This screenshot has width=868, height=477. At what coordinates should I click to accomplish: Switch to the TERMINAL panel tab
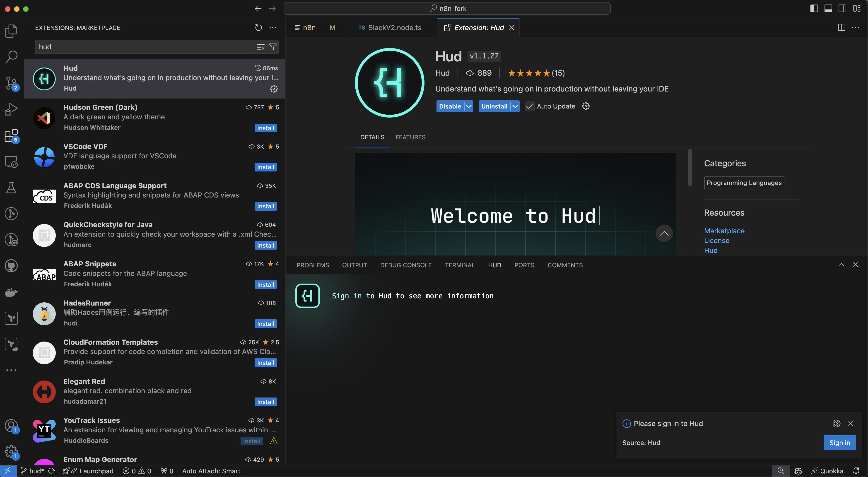460,265
